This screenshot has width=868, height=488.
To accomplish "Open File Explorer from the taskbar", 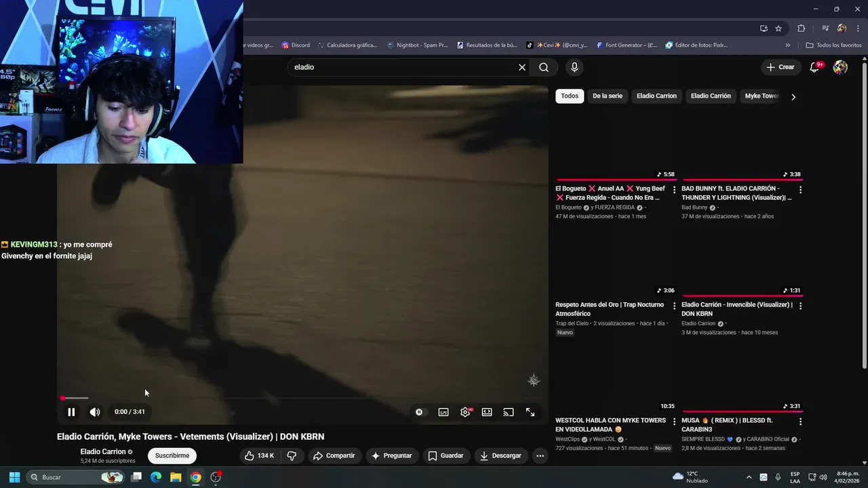I will point(176,477).
